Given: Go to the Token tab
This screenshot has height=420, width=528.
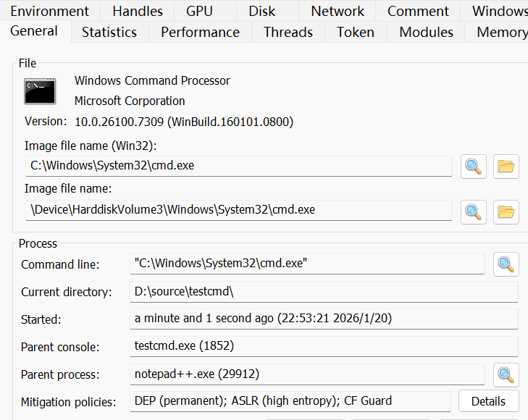Looking at the screenshot, I should 356,32.
